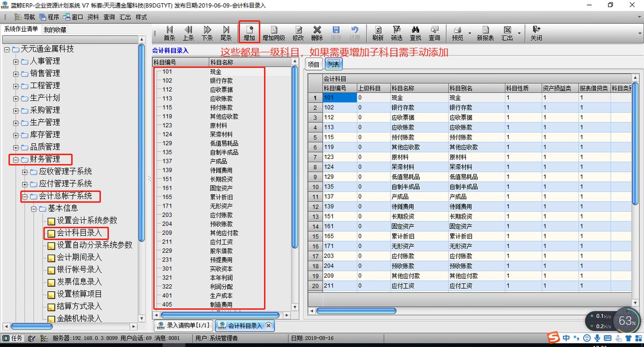Expand the 工程管理 tree node
The image size is (644, 347).
[16, 86]
